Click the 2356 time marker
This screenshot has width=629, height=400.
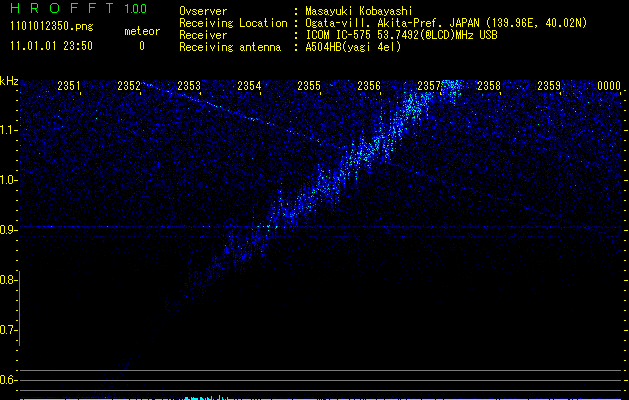click(x=369, y=86)
